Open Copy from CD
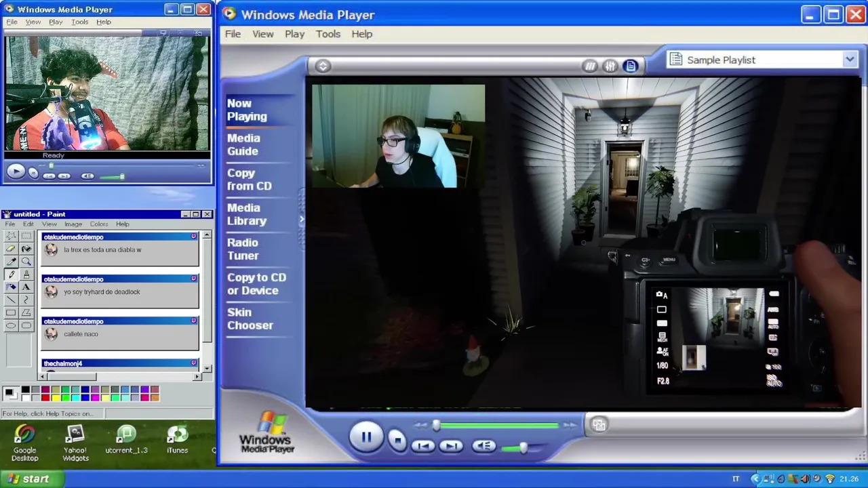868x488 pixels. tap(249, 180)
